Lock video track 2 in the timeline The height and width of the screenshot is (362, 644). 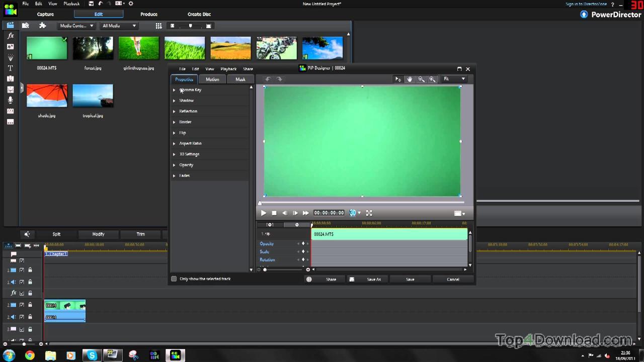click(30, 305)
